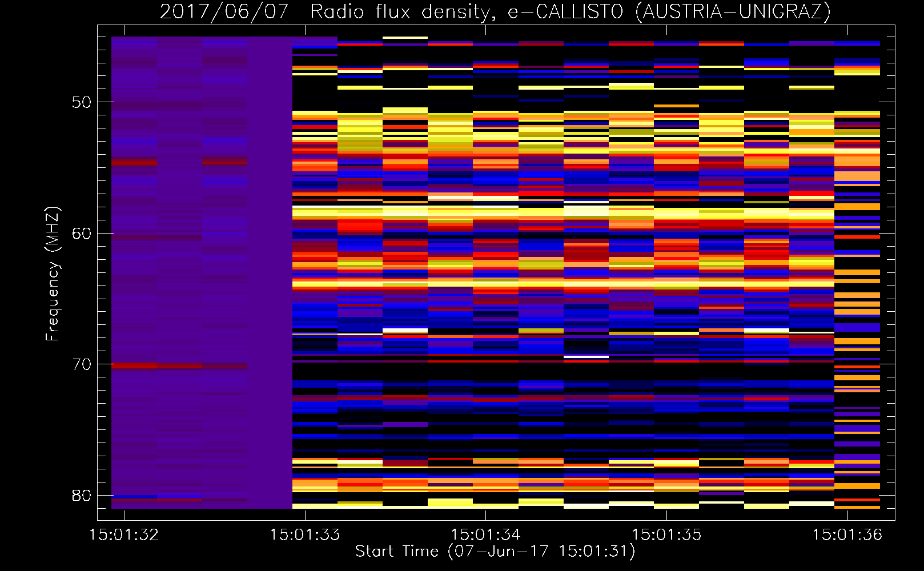Click the 15:01:32 time tick label

point(124,534)
